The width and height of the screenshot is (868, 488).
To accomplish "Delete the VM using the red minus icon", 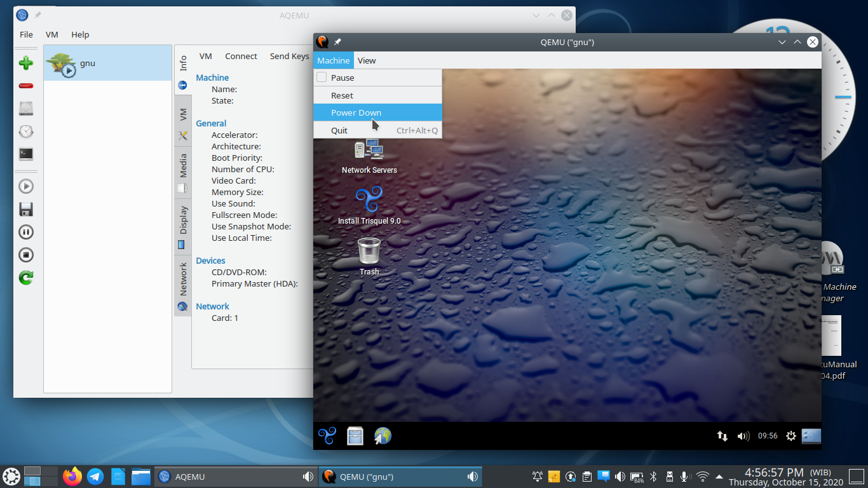I will (25, 86).
